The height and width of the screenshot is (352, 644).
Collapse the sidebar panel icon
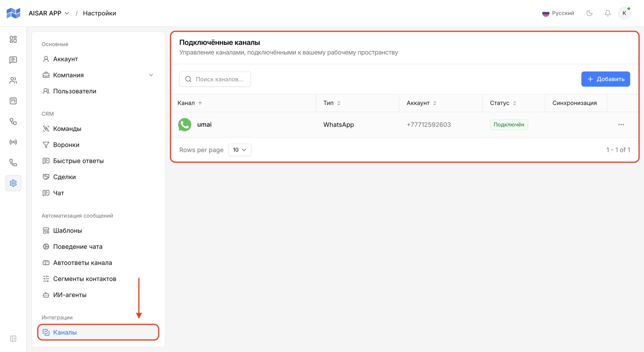13,339
